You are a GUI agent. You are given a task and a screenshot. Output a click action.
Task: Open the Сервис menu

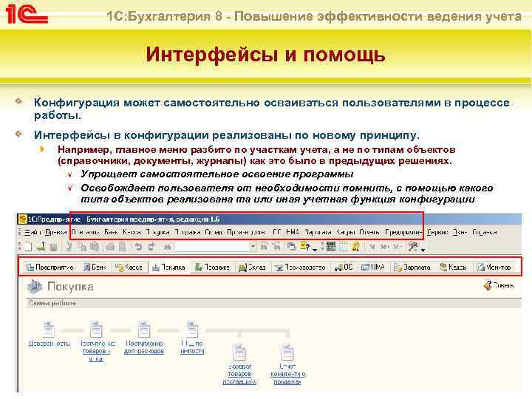click(437, 233)
